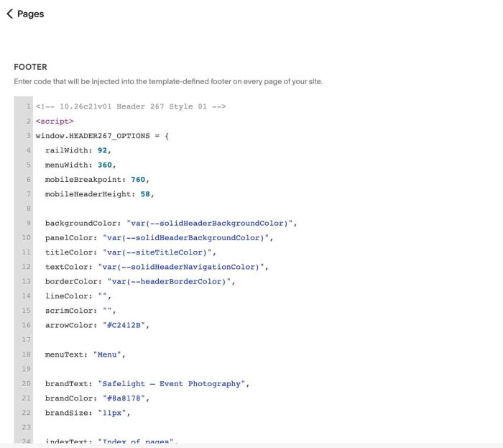Viewport: 503px width, 448px height.
Task: Click menuWidth value 360
Action: (105, 165)
